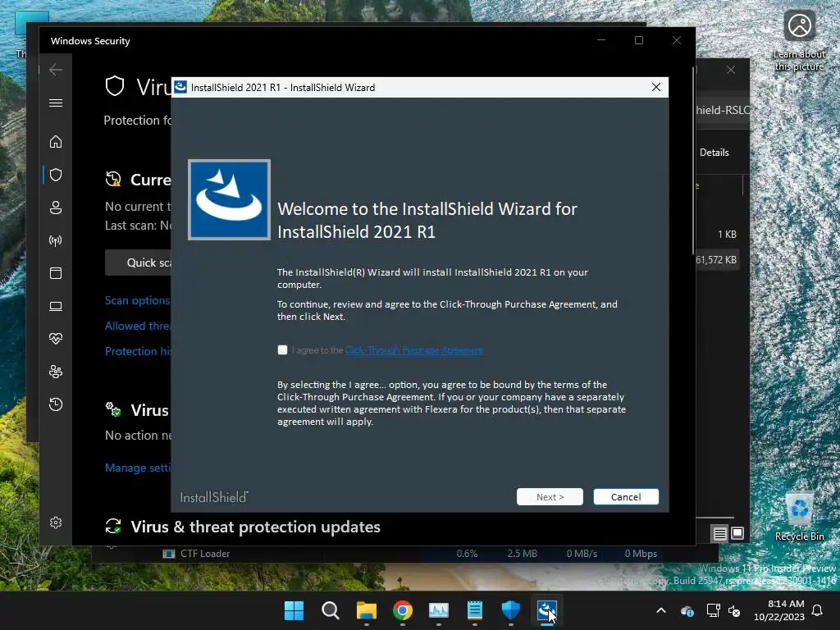
Task: Open Learn about this picture desktop icon
Action: point(799,41)
